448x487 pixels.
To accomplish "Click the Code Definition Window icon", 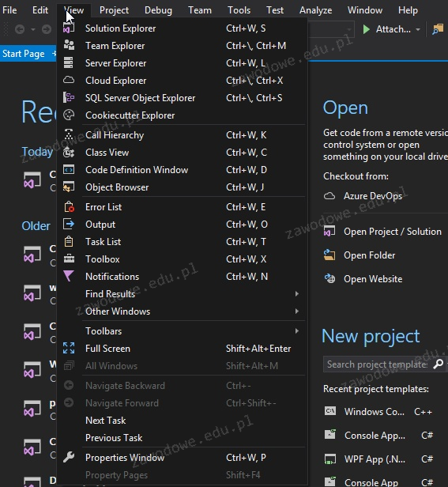I will tap(69, 169).
